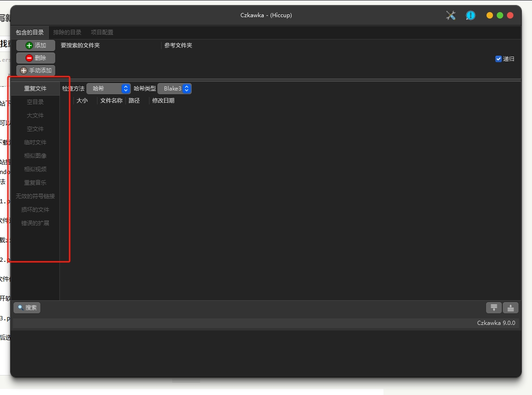Screen dimensions: 532x395
Task: Open the blue info icon in title bar
Action: (471, 15)
